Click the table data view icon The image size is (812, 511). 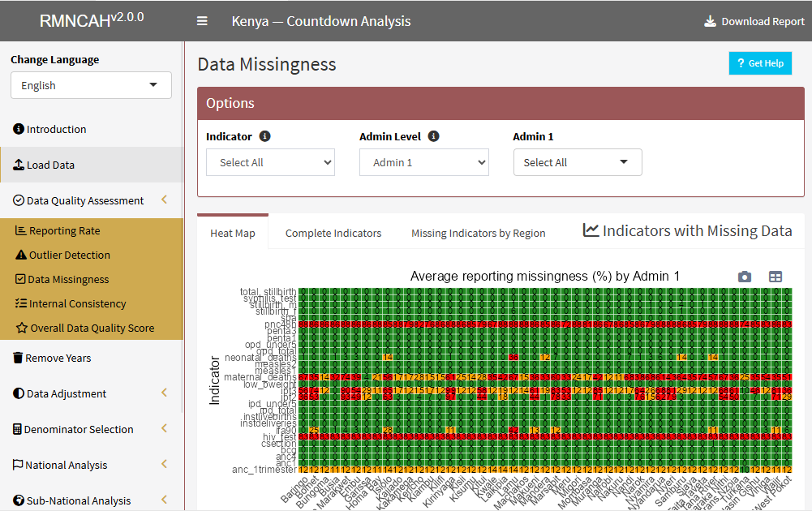[775, 277]
